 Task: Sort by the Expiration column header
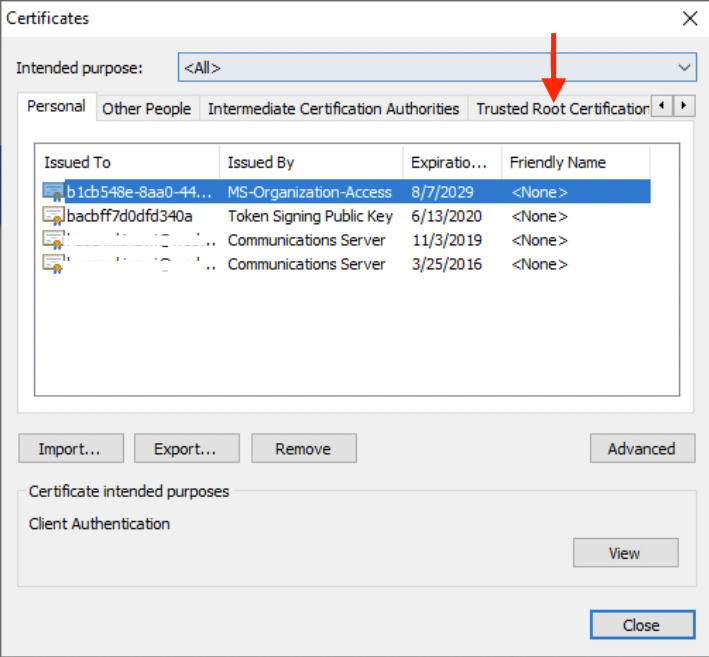(x=450, y=162)
